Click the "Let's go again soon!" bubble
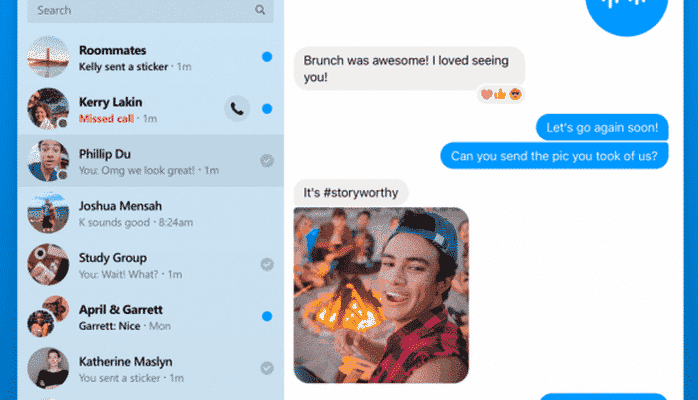This screenshot has width=698, height=400. (x=602, y=128)
